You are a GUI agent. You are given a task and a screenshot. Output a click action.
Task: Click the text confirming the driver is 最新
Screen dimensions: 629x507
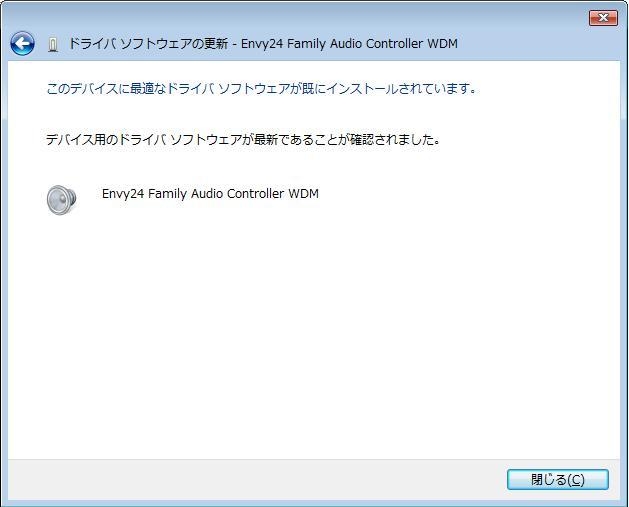[x=243, y=140]
